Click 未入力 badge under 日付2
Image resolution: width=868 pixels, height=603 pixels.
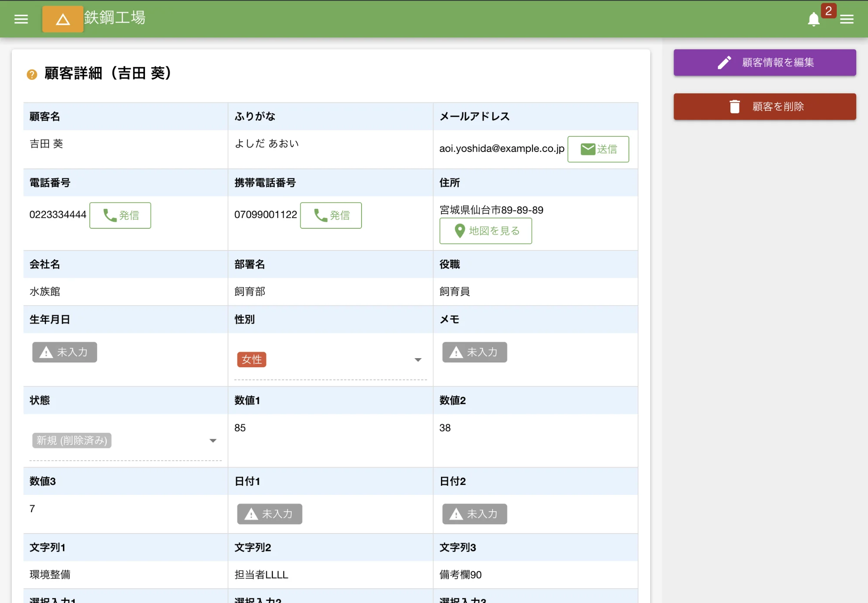pyautogui.click(x=474, y=514)
